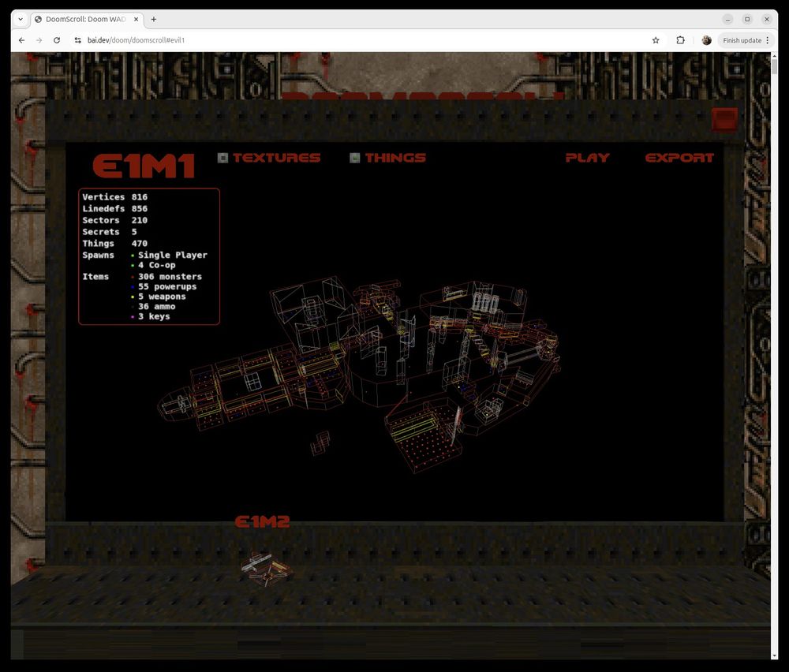Click the red close button on map panel
The image size is (789, 672).
click(x=724, y=119)
